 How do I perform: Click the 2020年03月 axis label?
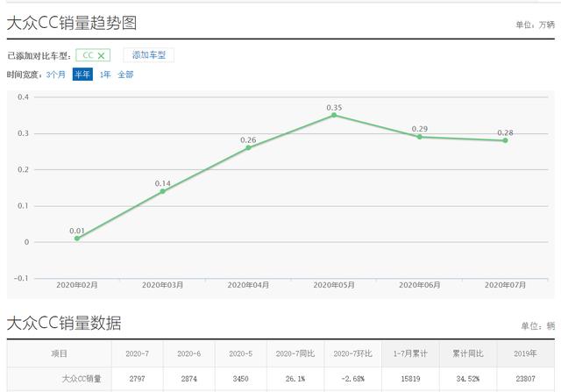[162, 285]
